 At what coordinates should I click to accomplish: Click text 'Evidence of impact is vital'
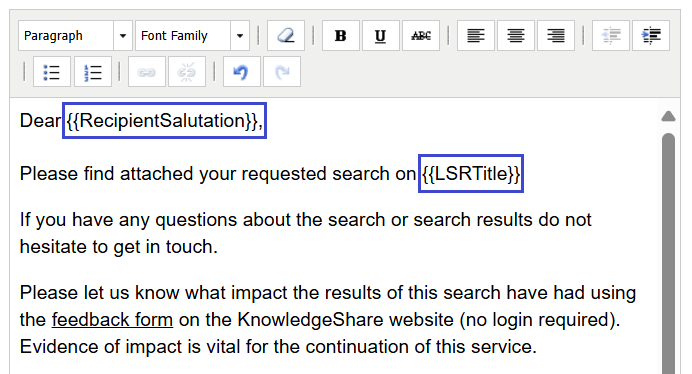131,347
